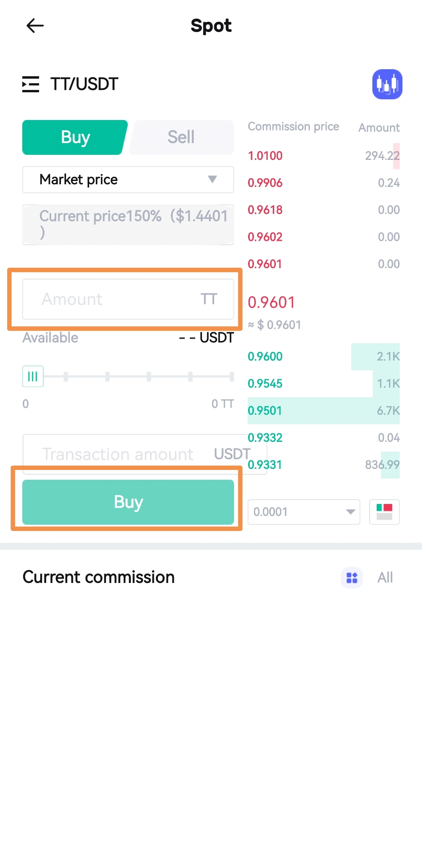Select the 1.0100 sell order price
Viewport: 422px width, 868px height.
[x=265, y=156]
